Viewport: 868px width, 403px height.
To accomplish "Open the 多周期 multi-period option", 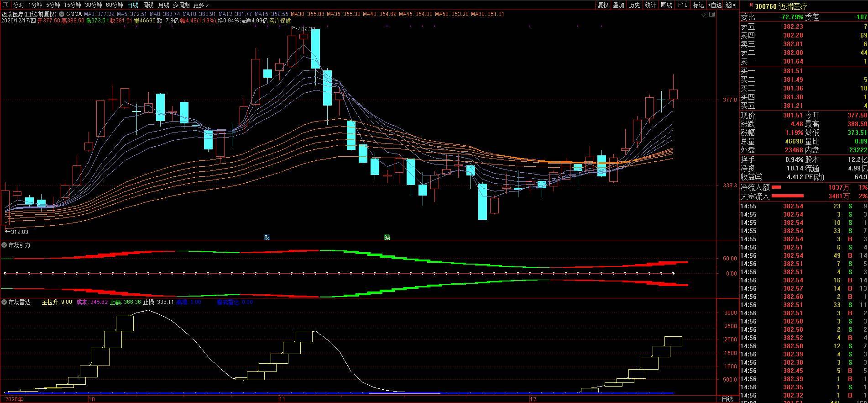I will (181, 5).
